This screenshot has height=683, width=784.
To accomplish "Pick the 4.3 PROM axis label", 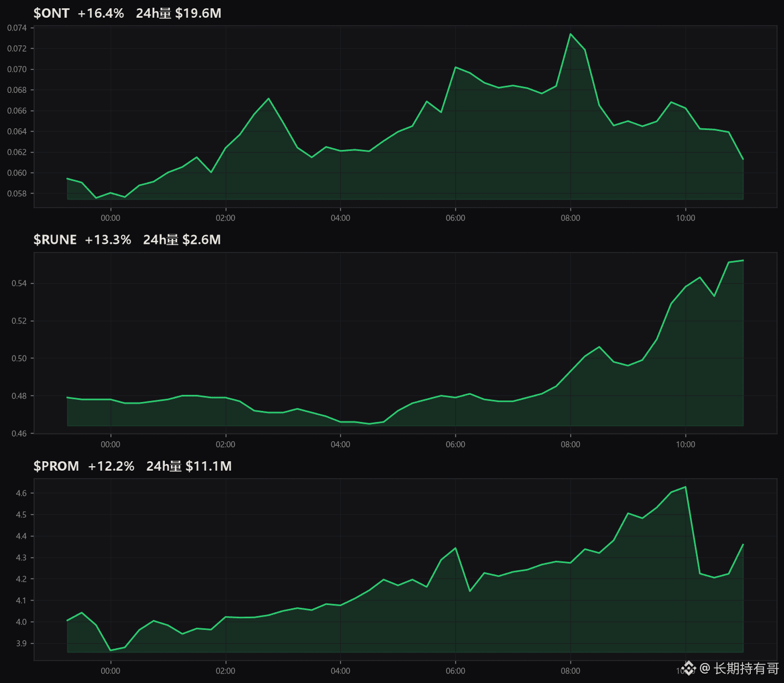I will point(21,558).
